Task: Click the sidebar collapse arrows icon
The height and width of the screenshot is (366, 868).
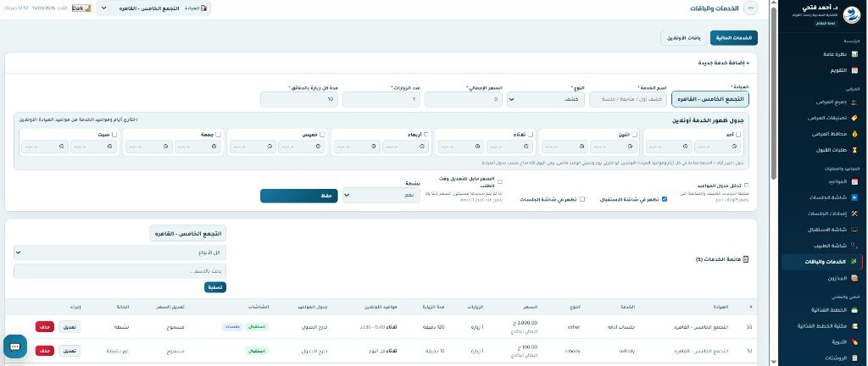Action: point(751,8)
